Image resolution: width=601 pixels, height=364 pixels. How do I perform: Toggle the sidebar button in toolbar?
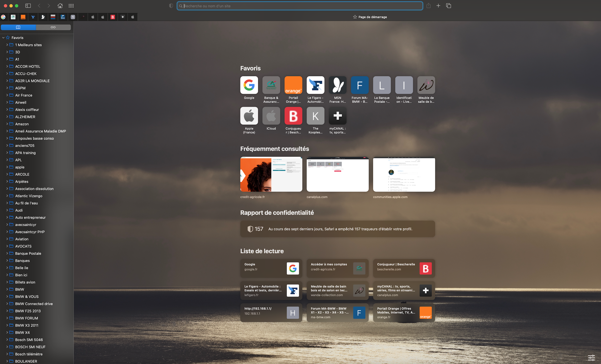(x=28, y=6)
